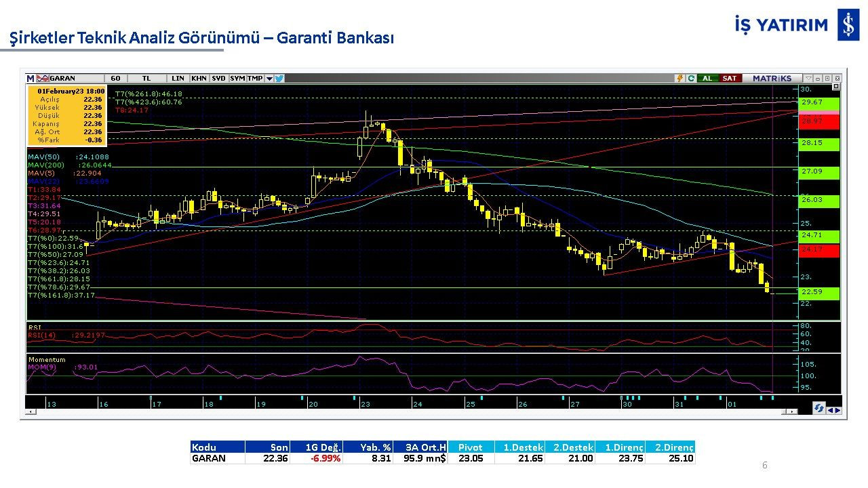Click the lightning bolt alert icon

pos(679,78)
